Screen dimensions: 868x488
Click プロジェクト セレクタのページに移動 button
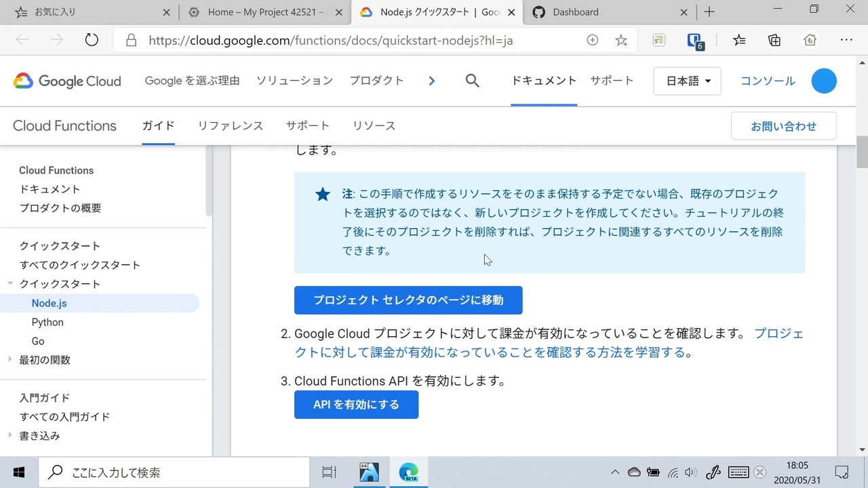pyautogui.click(x=408, y=300)
